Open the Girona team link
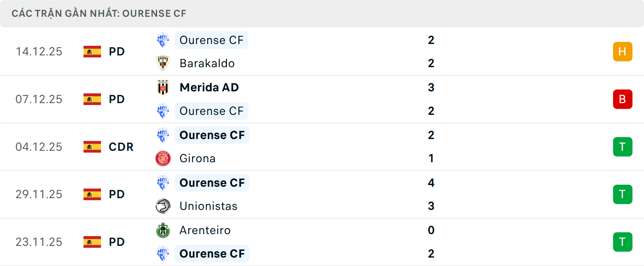Image resolution: width=644 pixels, height=266 pixels. click(x=197, y=158)
